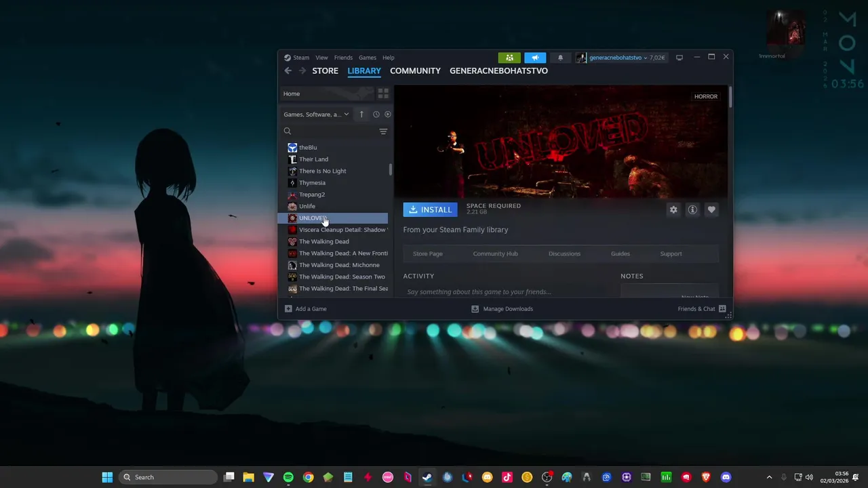Show UNLOVED game information icon

(x=692, y=210)
